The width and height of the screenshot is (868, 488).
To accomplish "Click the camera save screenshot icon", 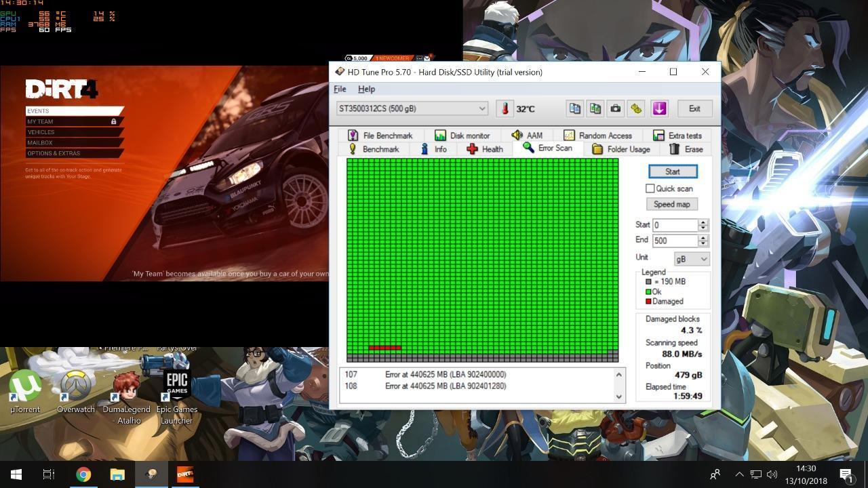I will pyautogui.click(x=615, y=108).
